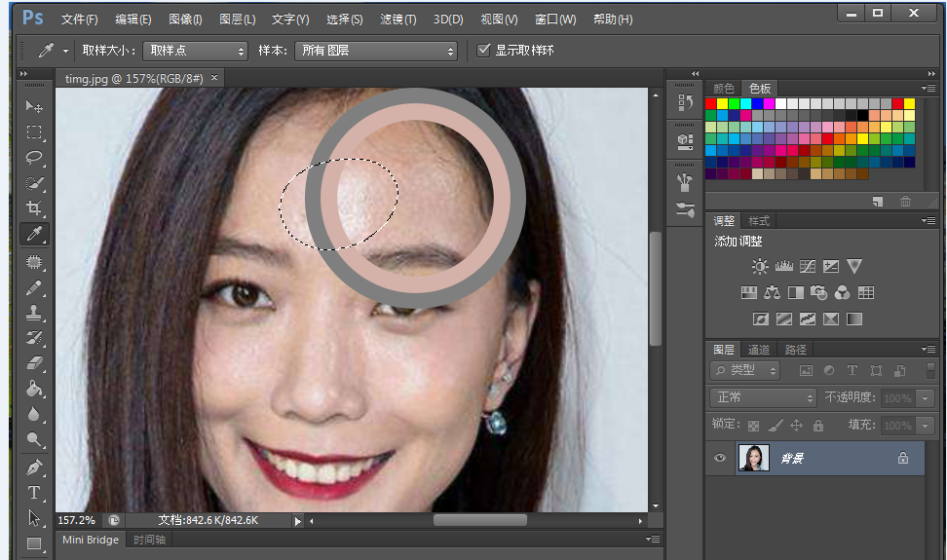
Task: Select the Pen tool
Action: (34, 467)
